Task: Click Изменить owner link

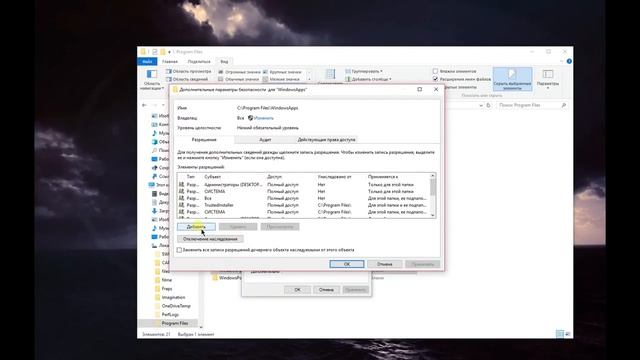Action: [x=264, y=118]
